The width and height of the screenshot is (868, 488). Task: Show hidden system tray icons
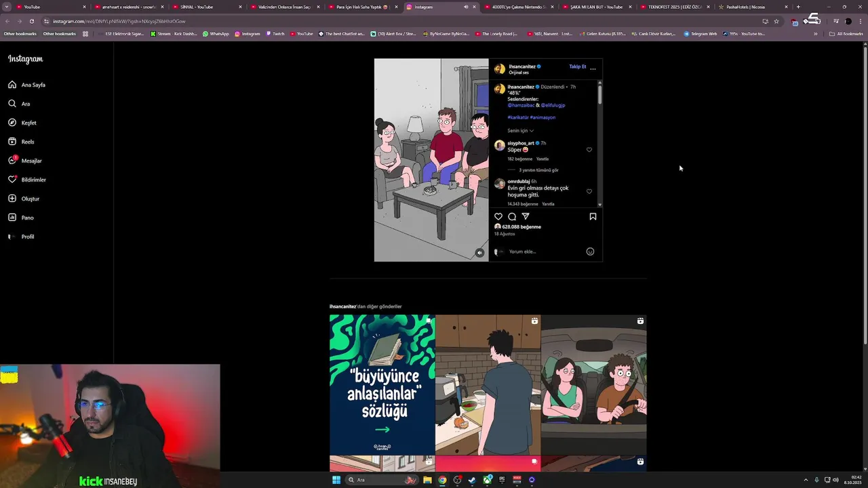click(x=806, y=480)
